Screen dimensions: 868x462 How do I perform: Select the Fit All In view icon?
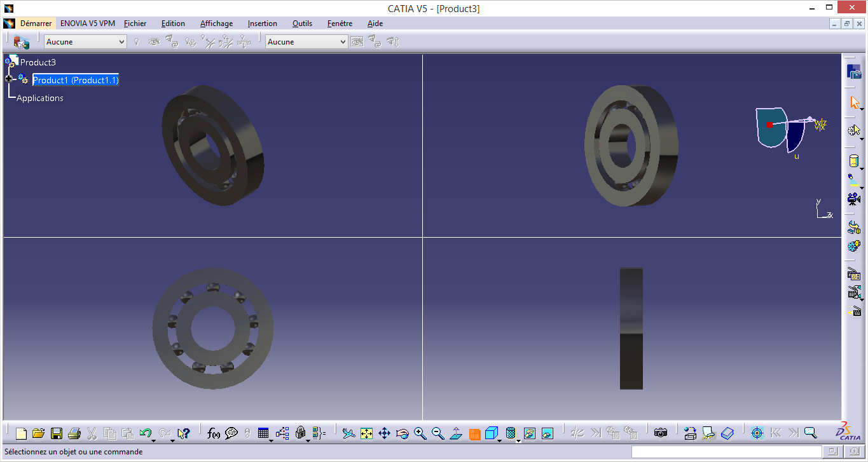[x=366, y=433]
